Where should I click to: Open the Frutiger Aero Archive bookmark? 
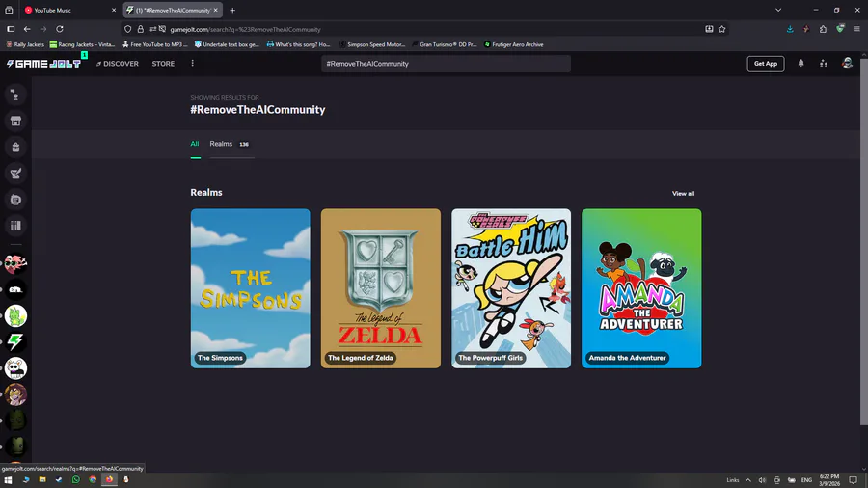[x=514, y=44]
